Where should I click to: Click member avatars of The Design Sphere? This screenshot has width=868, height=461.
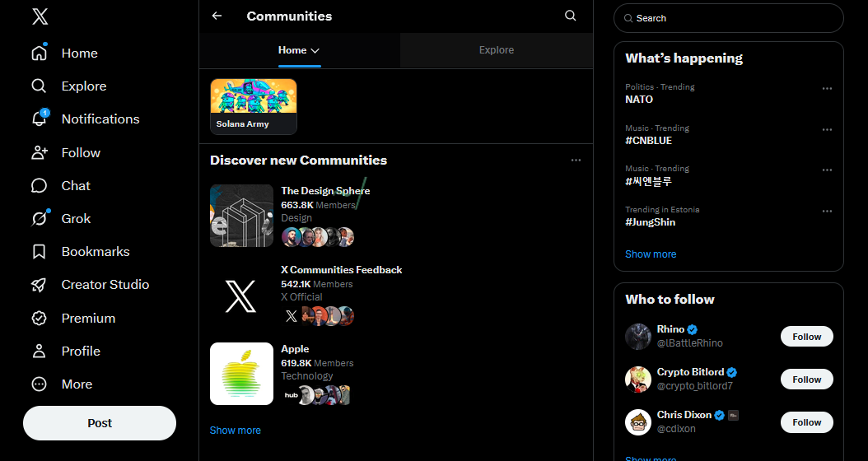318,237
